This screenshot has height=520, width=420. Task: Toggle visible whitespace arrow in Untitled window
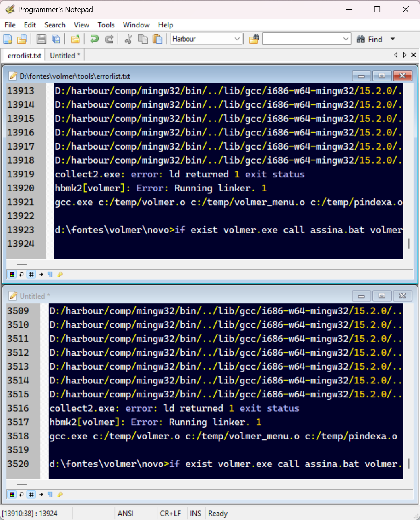(41, 495)
